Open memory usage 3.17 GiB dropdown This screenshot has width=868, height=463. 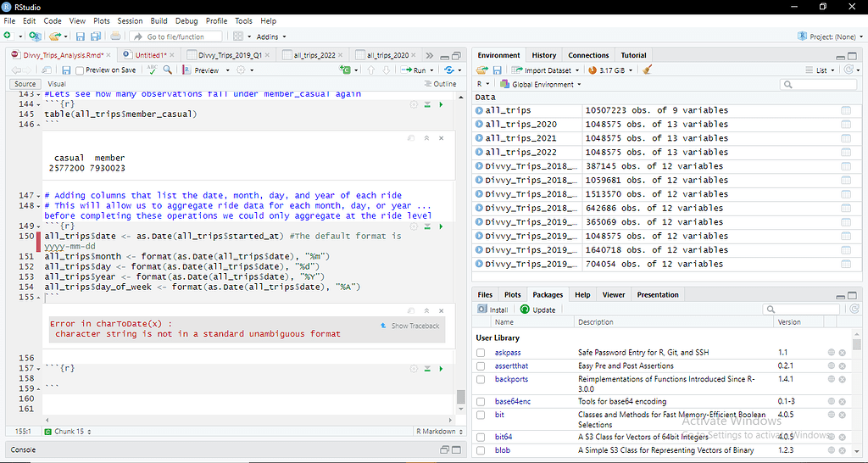[x=610, y=70]
